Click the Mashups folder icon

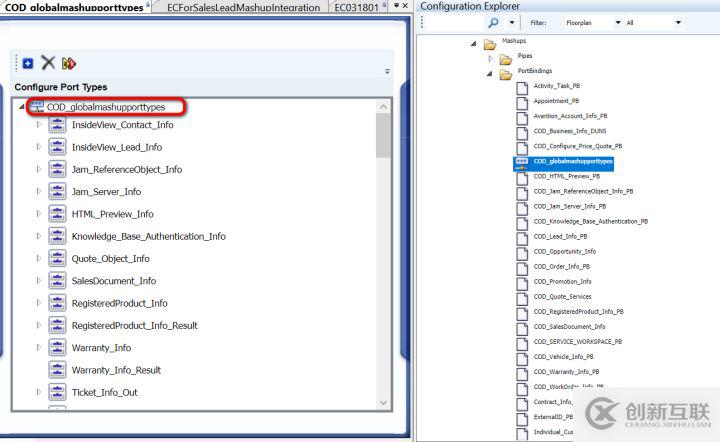pyautogui.click(x=490, y=44)
